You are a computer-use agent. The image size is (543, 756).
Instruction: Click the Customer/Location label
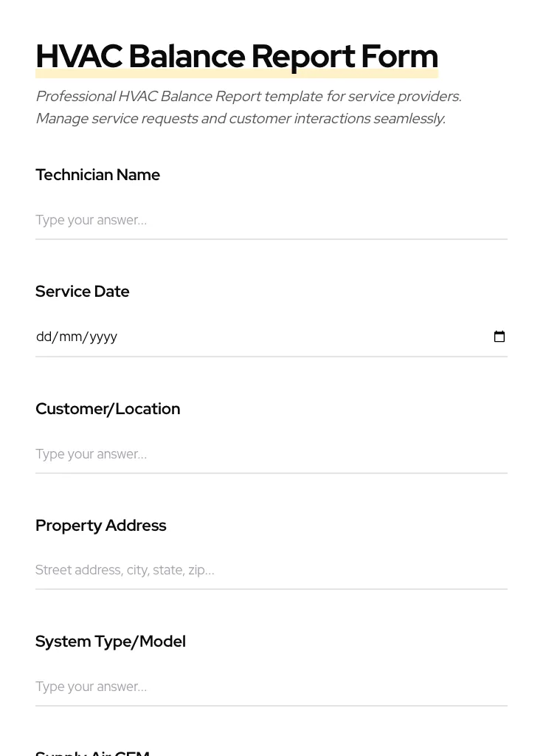click(108, 409)
